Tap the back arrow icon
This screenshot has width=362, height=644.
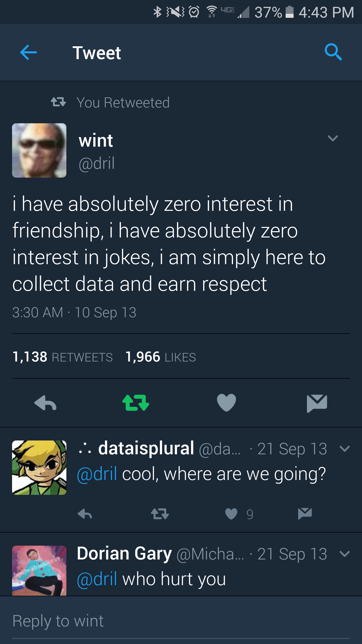(x=28, y=52)
